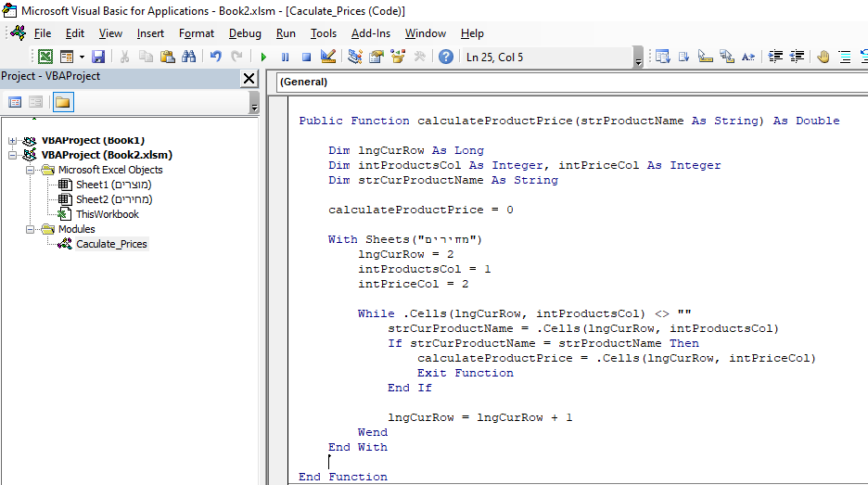Save the workbook with floppy disk icon
Screen dimensions: 868x485
(x=98, y=57)
